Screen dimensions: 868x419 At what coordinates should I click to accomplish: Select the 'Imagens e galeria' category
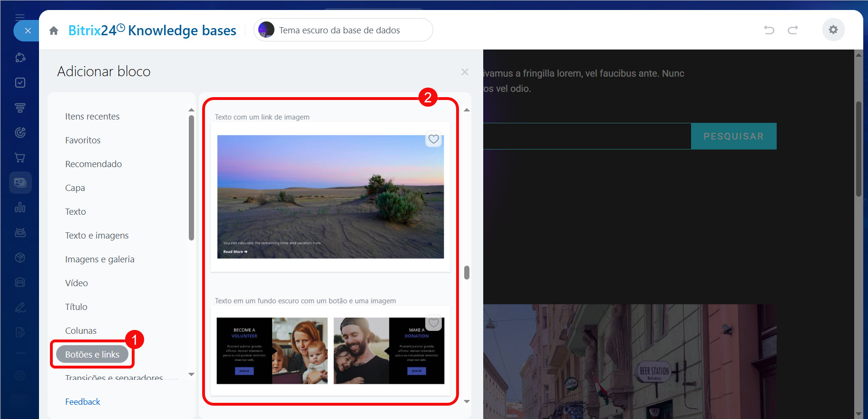click(100, 259)
